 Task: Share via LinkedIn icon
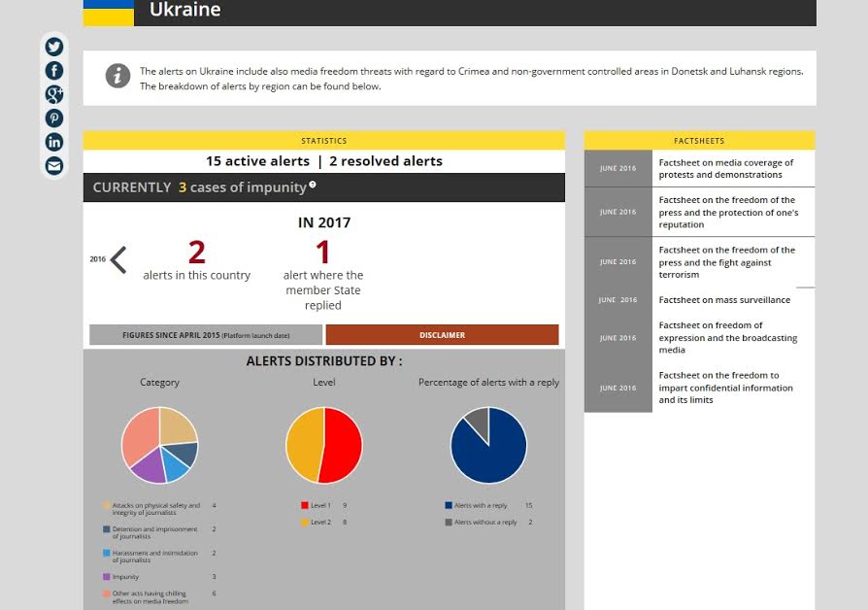[54, 142]
